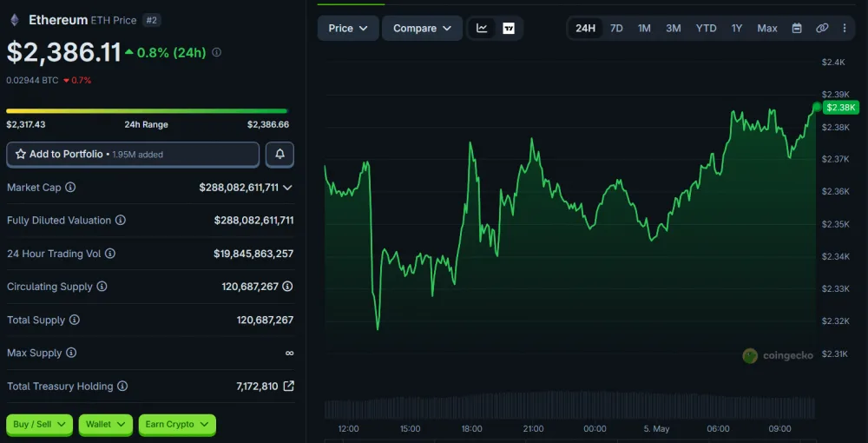Select the 1M time range tab
The height and width of the screenshot is (443, 868).
click(x=644, y=29)
